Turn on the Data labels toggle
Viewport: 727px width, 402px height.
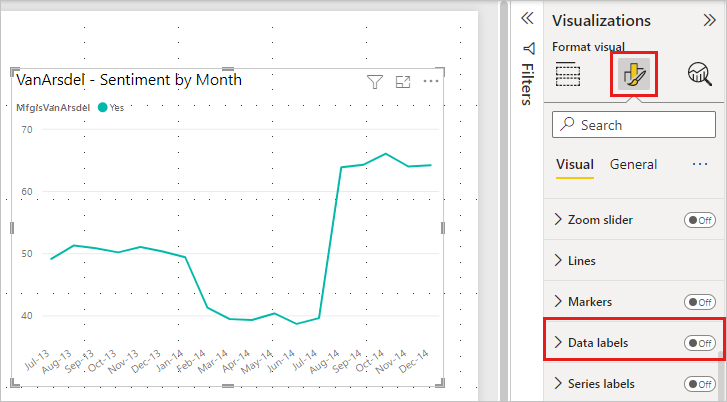click(x=700, y=343)
